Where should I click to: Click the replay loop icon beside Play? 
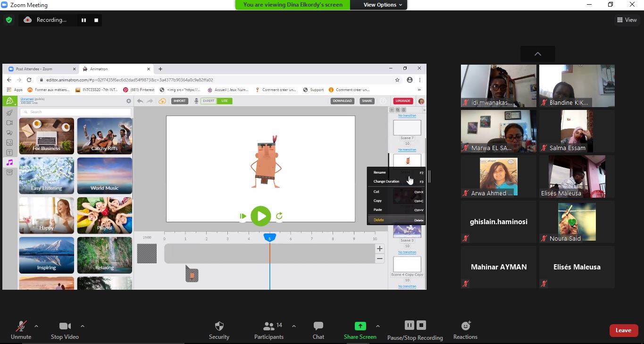pyautogui.click(x=279, y=216)
